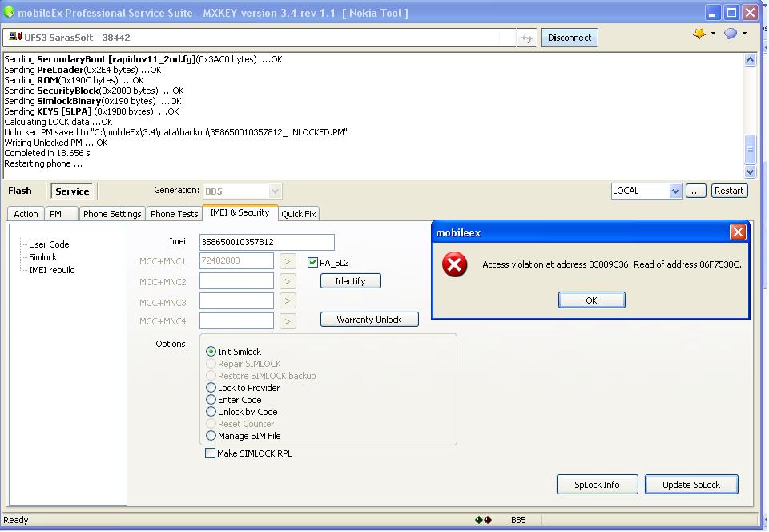Close the mobileex error dialog
This screenshot has height=532, width=769.
pyautogui.click(x=738, y=232)
